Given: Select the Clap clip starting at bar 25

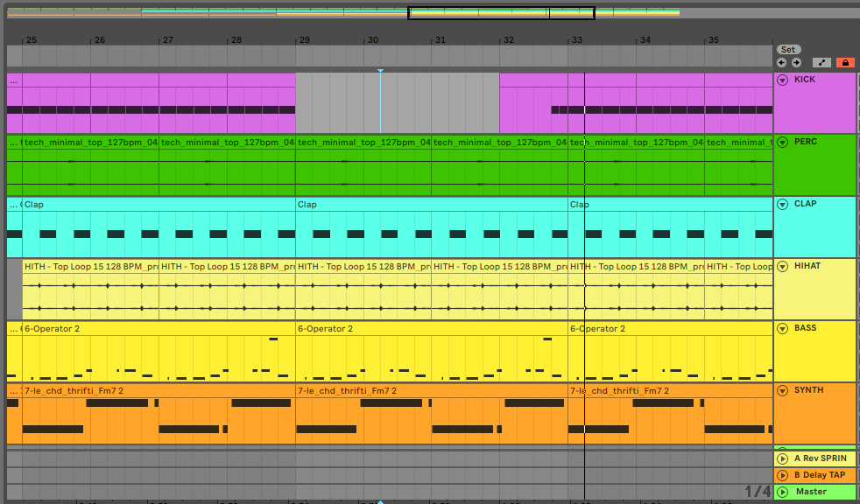Looking at the screenshot, I should (x=159, y=205).
